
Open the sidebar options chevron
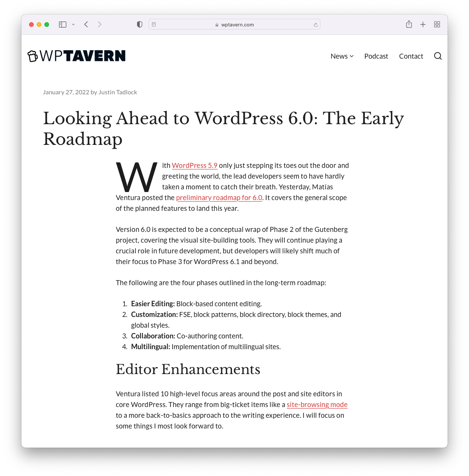tap(74, 24)
